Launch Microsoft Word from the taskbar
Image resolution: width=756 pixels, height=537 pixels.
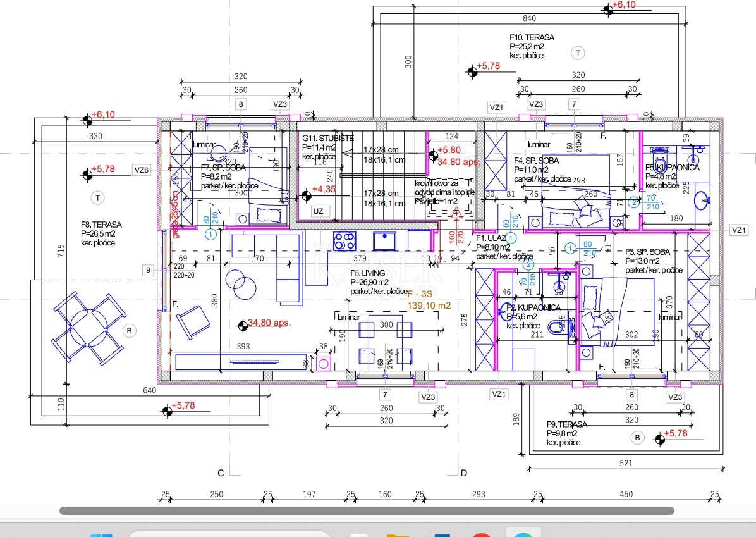click(442, 534)
